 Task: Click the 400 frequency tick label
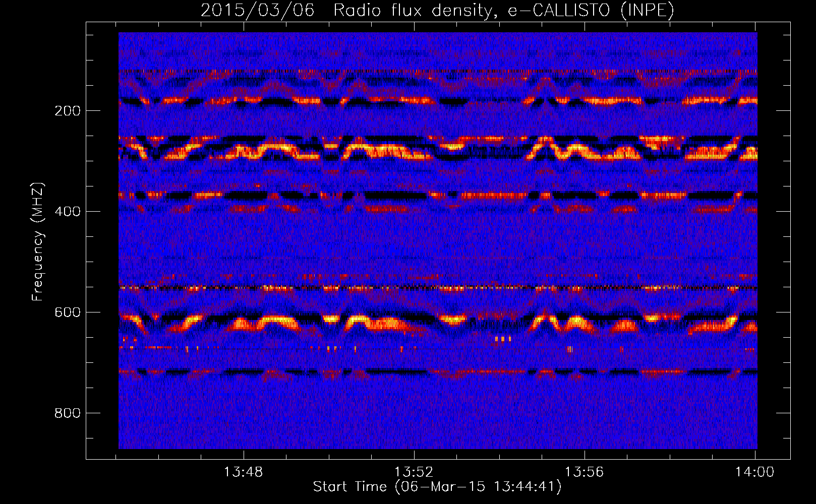tap(68, 212)
